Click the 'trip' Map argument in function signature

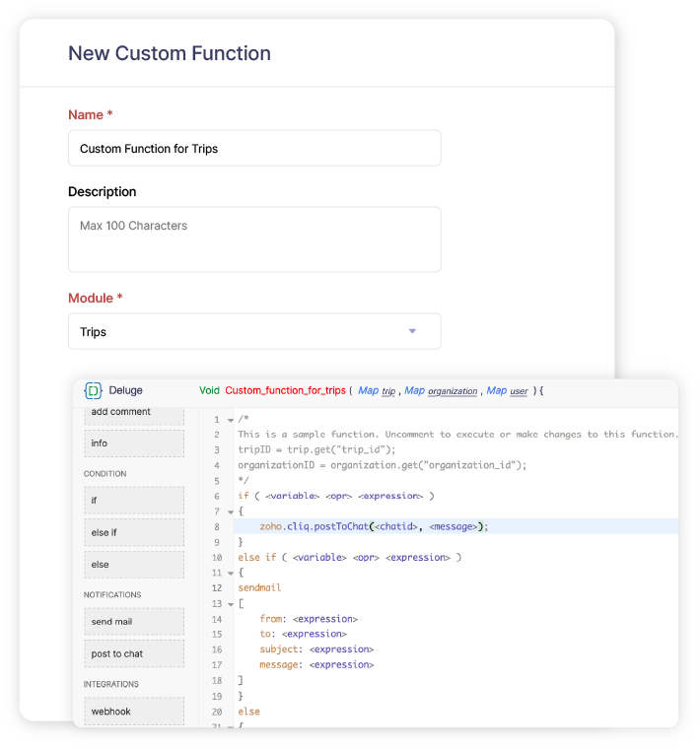coord(388,391)
